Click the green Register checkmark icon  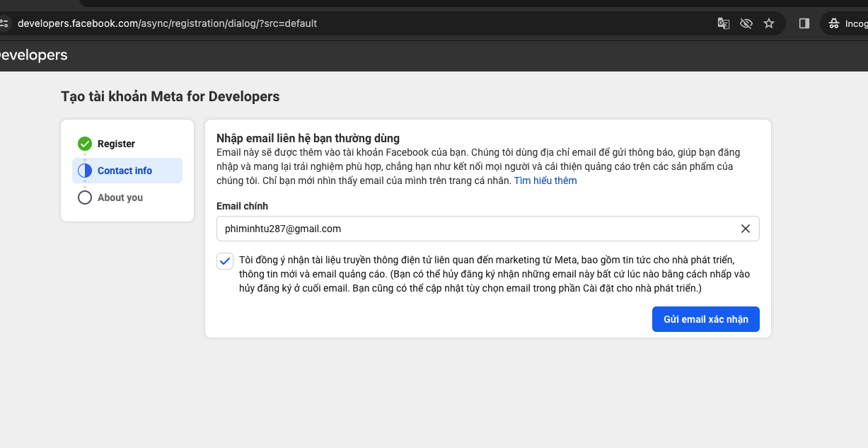[x=85, y=144]
